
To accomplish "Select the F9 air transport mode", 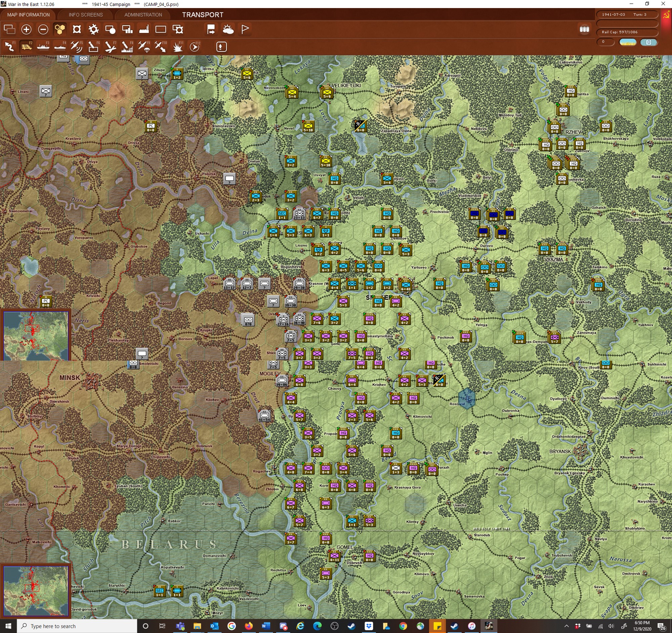I will click(144, 46).
